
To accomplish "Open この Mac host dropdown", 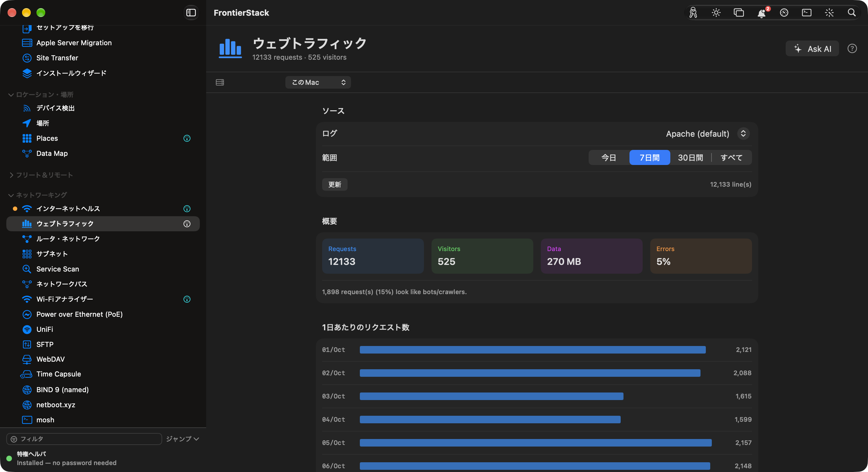I will coord(318,83).
